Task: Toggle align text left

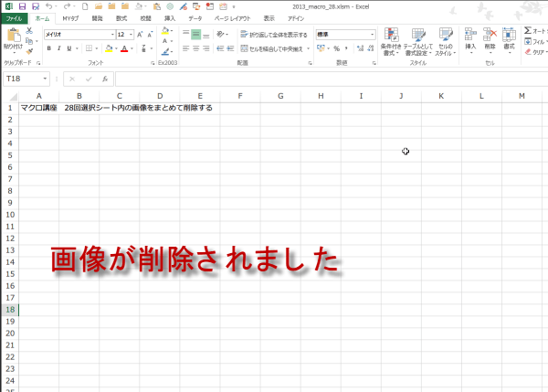Action: pyautogui.click(x=185, y=48)
